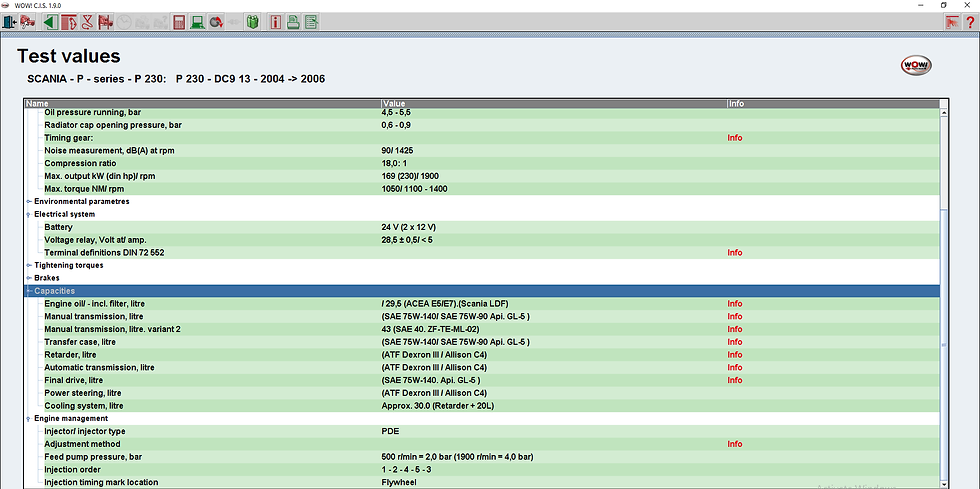The image size is (980, 489).
Task: Collapse the highlighted Capacities section
Action: point(29,291)
